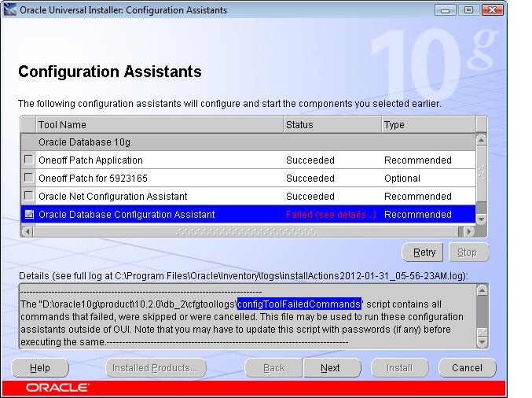Close the Oracle Universal Installer window
532x398 pixels.
point(492,10)
